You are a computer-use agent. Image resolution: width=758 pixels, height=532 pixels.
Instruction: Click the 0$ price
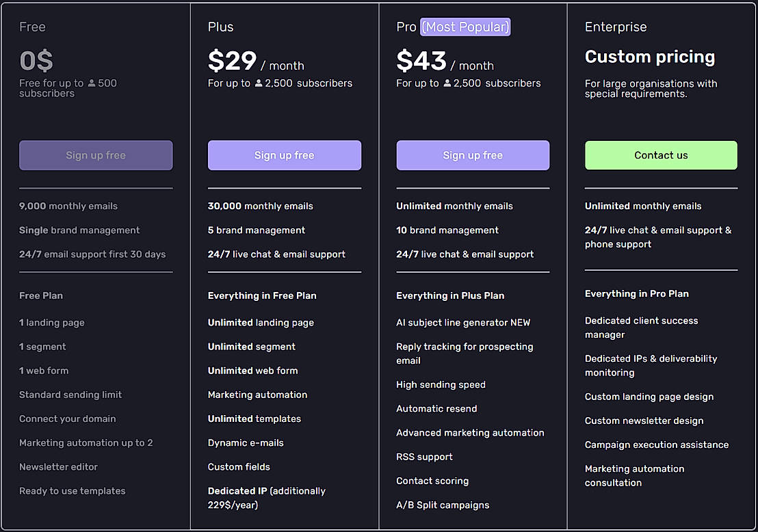tap(36, 61)
